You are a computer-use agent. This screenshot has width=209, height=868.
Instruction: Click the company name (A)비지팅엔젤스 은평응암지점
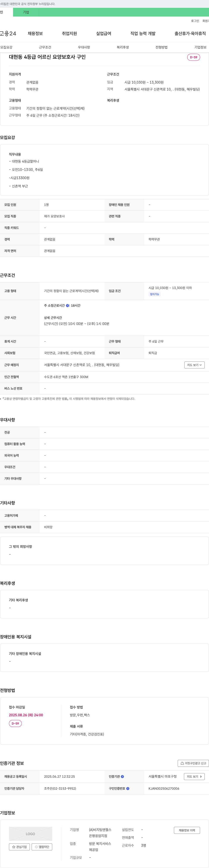coord(100,833)
